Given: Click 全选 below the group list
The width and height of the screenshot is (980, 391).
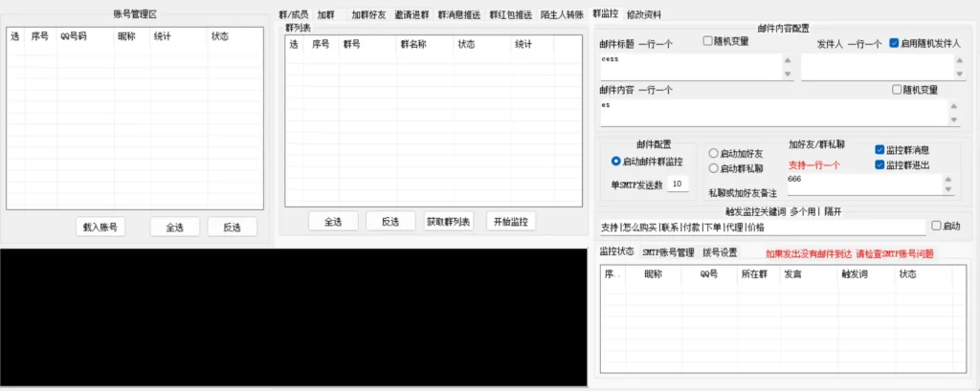Looking at the screenshot, I should pos(333,222).
